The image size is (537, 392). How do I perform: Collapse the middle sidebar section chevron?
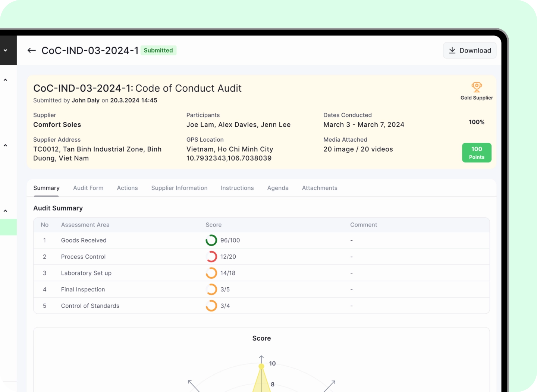5,145
